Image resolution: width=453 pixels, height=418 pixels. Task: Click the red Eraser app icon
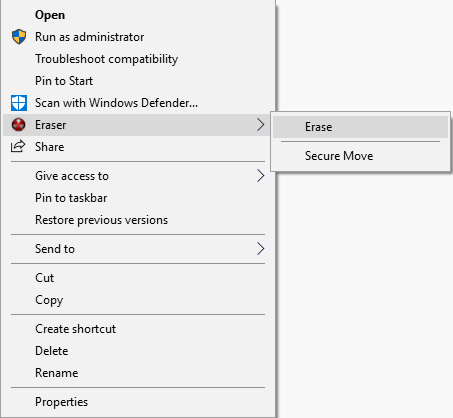coord(19,125)
